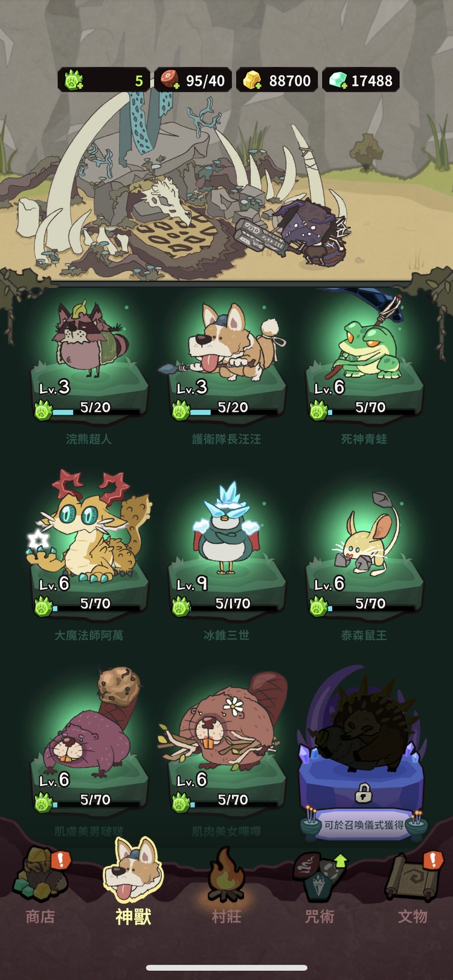Select the purple beaver Lv.6
Viewport: 453px width, 980px height.
pyautogui.click(x=89, y=755)
